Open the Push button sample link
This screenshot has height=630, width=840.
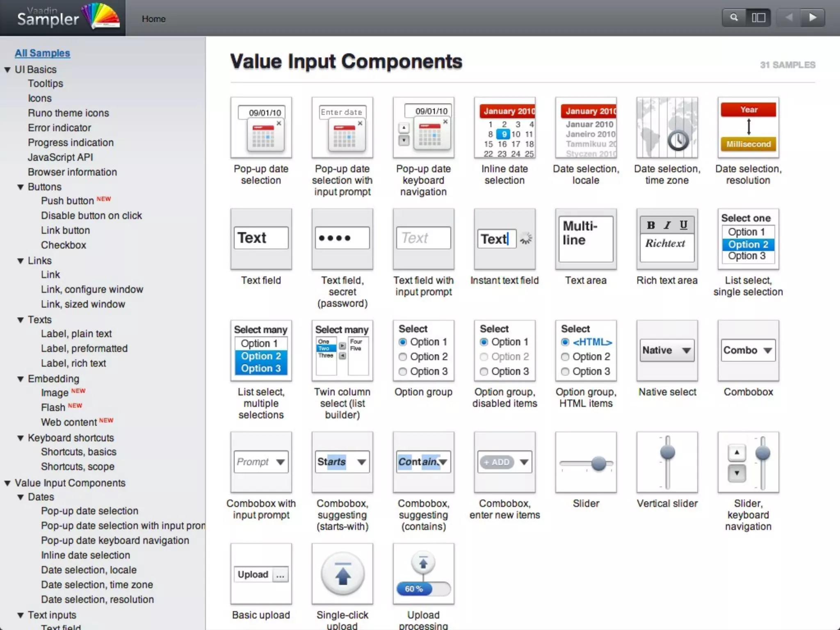click(x=67, y=201)
